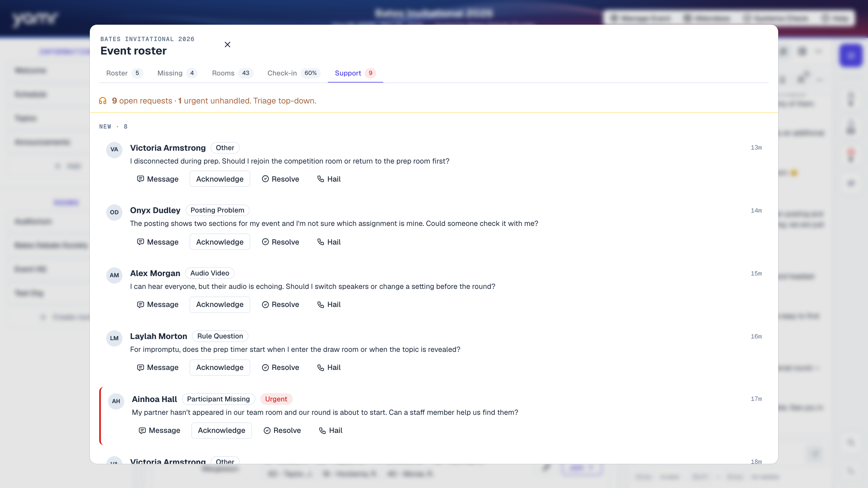Acknowledge Laylah Morton's request
The height and width of the screenshot is (488, 868).
pos(220,367)
